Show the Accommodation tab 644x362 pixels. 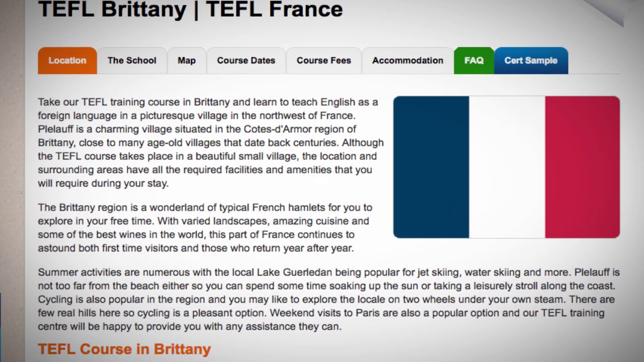[408, 60]
